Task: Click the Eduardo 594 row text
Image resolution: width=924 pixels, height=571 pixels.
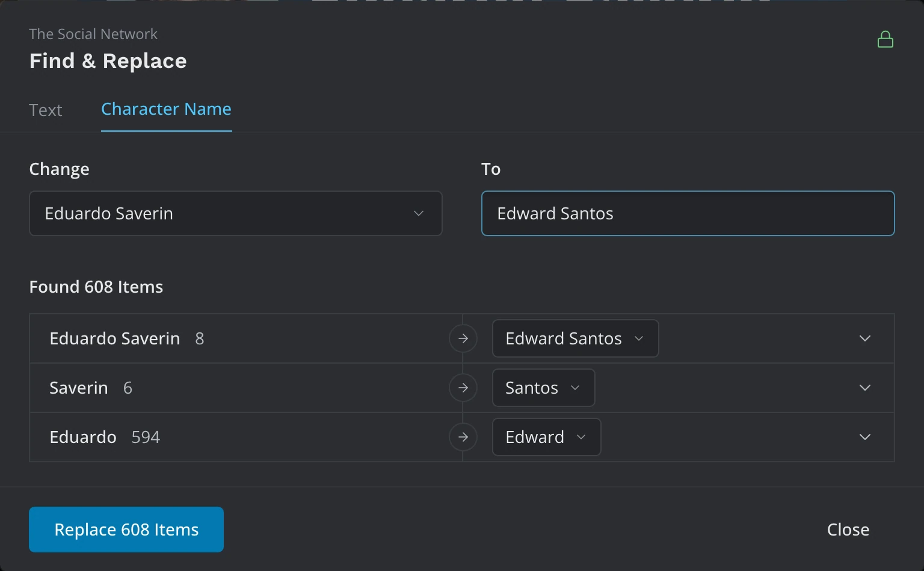Action: click(x=105, y=437)
